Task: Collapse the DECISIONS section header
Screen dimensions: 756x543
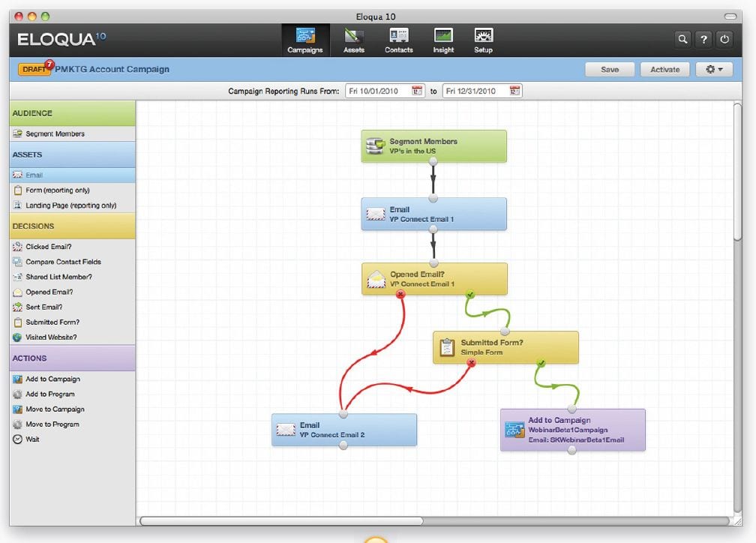Action: (x=72, y=226)
